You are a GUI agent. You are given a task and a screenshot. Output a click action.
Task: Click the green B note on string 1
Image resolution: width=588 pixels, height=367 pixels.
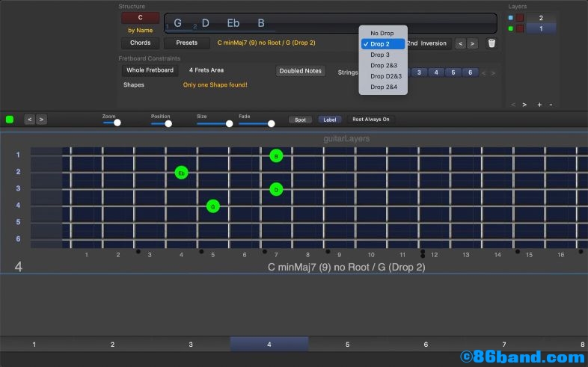[x=276, y=156]
